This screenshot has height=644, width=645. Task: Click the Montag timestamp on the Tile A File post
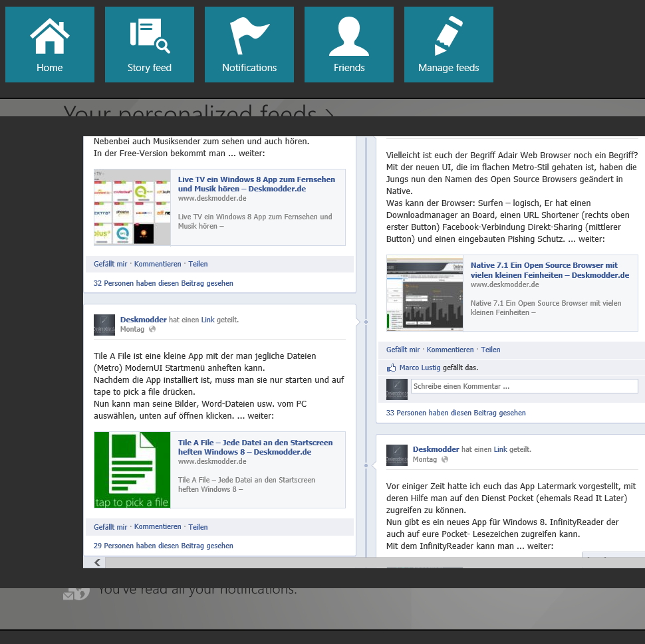[132, 329]
